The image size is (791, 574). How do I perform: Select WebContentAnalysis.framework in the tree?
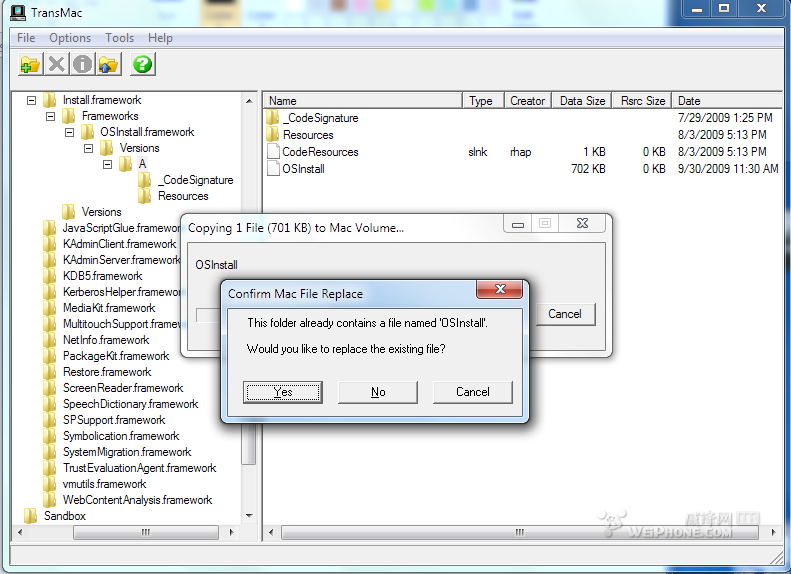point(138,500)
